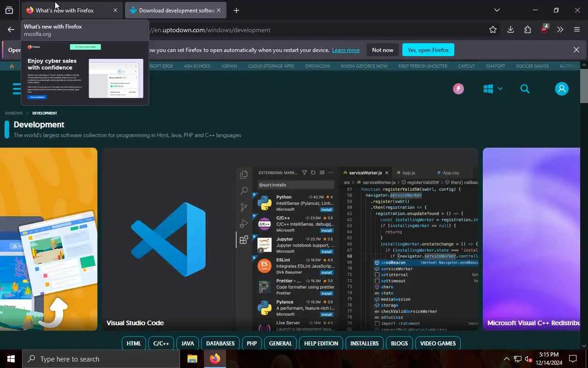
Task: Open the SOCCER GAMES trending link
Action: pos(532,66)
